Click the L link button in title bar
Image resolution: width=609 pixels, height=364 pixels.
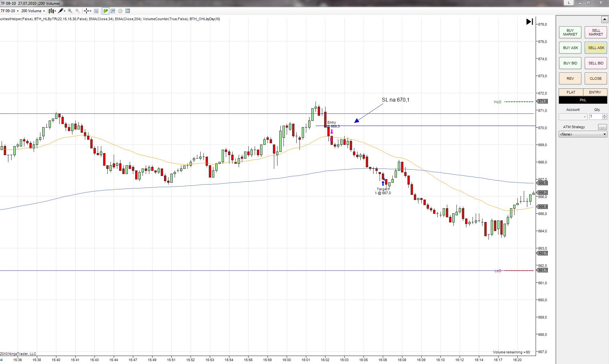(x=569, y=3)
